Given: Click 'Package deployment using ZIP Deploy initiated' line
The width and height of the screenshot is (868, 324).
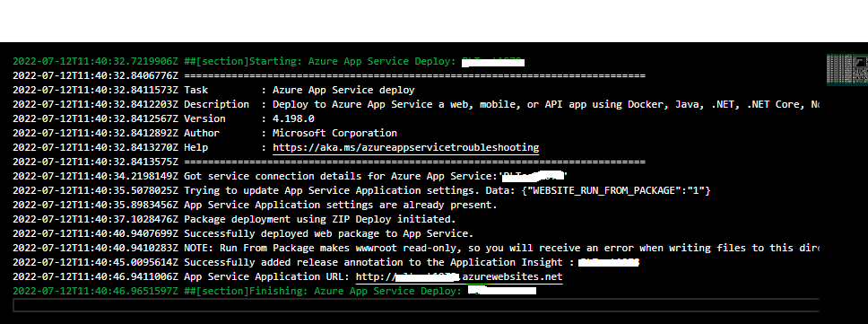Looking at the screenshot, I should coord(234,219).
